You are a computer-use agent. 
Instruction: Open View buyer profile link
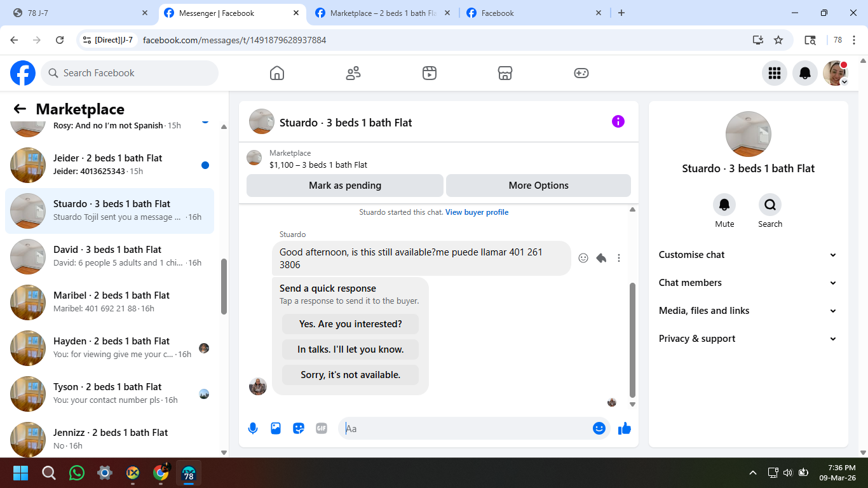(477, 212)
